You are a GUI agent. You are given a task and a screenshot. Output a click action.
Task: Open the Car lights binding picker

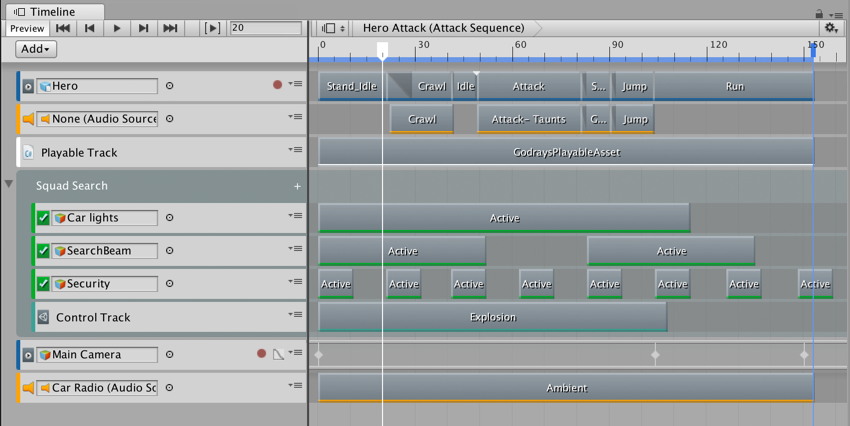tap(170, 217)
